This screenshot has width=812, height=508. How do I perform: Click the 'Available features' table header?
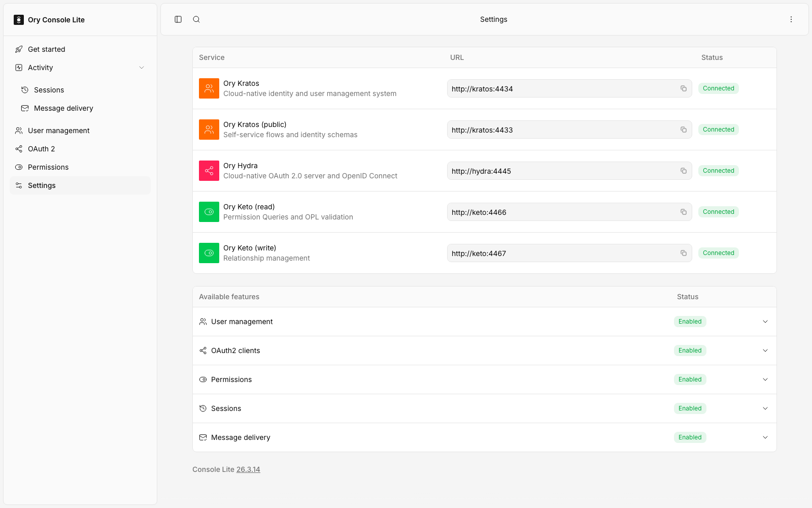(229, 297)
